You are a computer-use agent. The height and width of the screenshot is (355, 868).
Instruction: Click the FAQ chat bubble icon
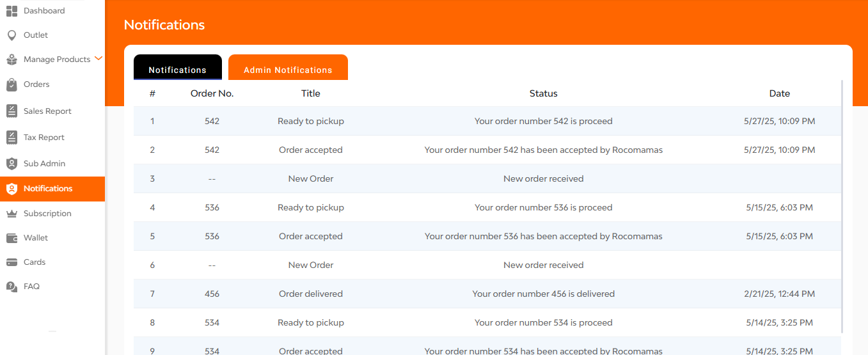click(12, 287)
